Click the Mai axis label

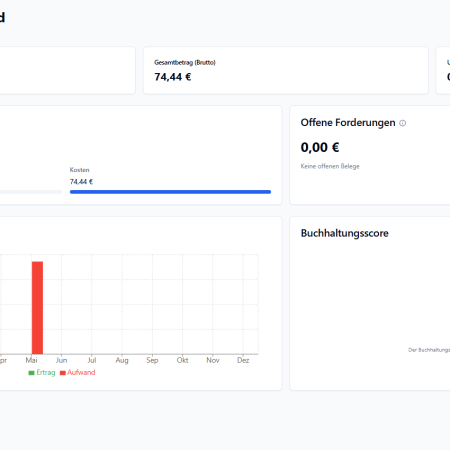[x=31, y=360]
